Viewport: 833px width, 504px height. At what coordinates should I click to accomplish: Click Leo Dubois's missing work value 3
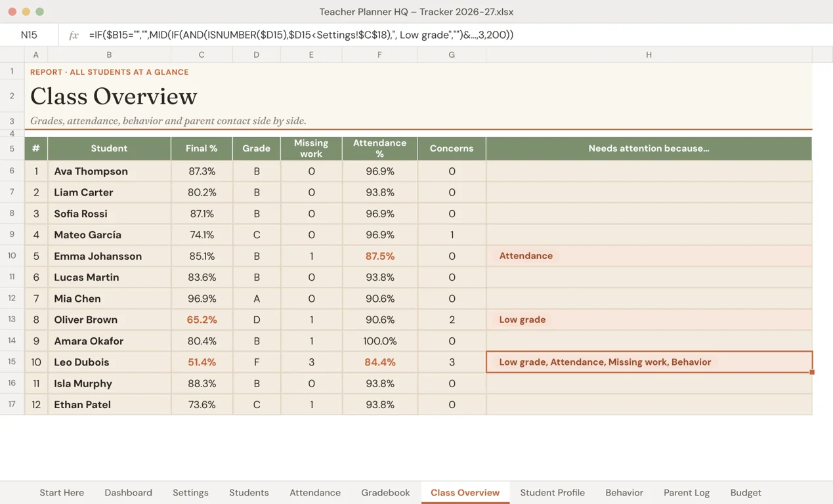[x=311, y=362]
